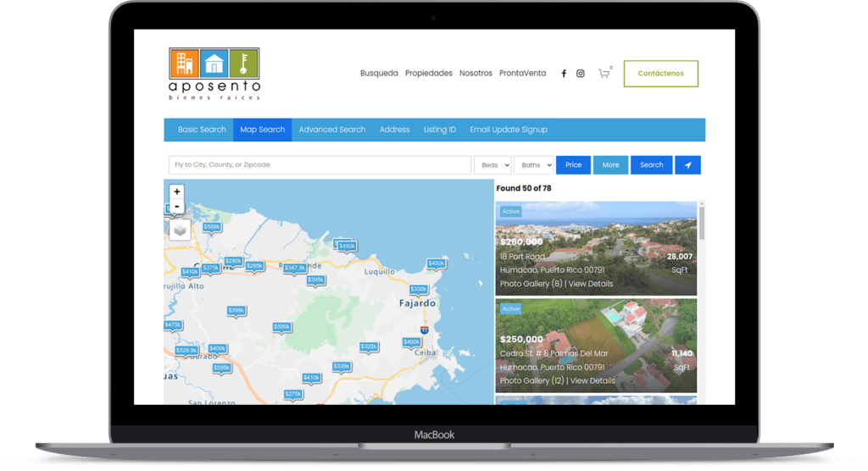Click the Aposento bienes raices logo
The image size is (868, 471).
pyautogui.click(x=214, y=74)
